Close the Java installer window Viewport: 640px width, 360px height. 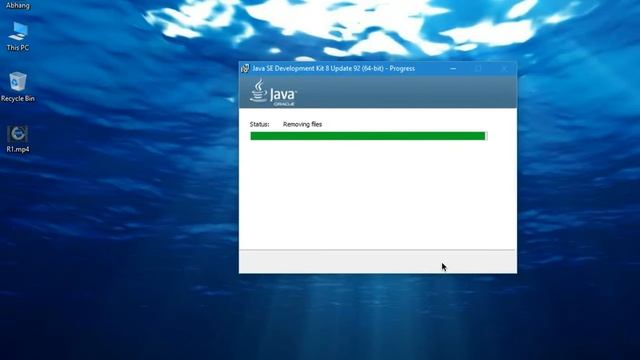tap(504, 69)
